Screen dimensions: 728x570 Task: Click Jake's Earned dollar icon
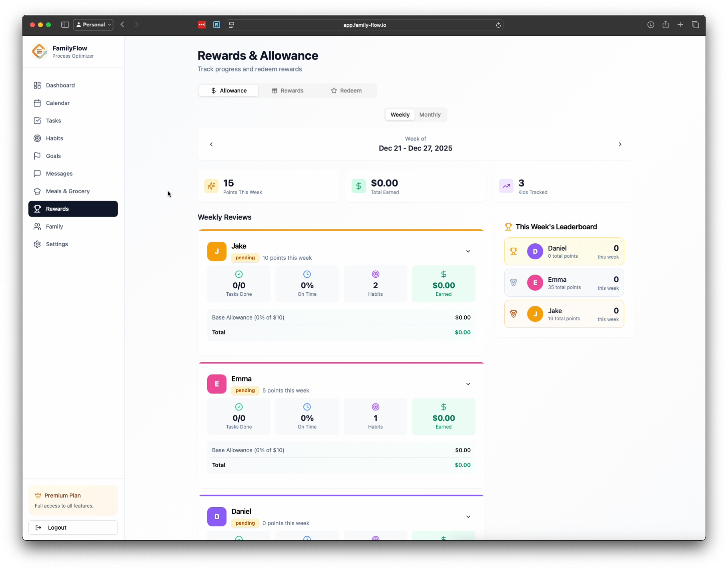pos(443,274)
